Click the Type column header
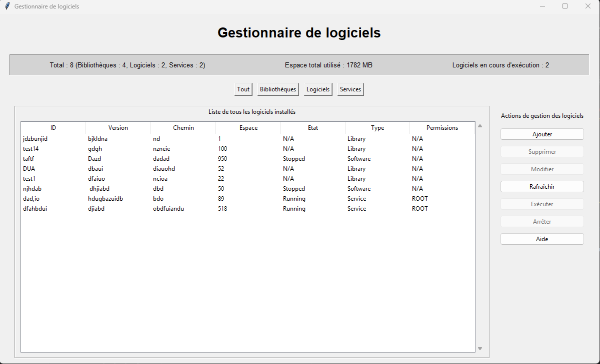Image resolution: width=600 pixels, height=364 pixels. 377,128
